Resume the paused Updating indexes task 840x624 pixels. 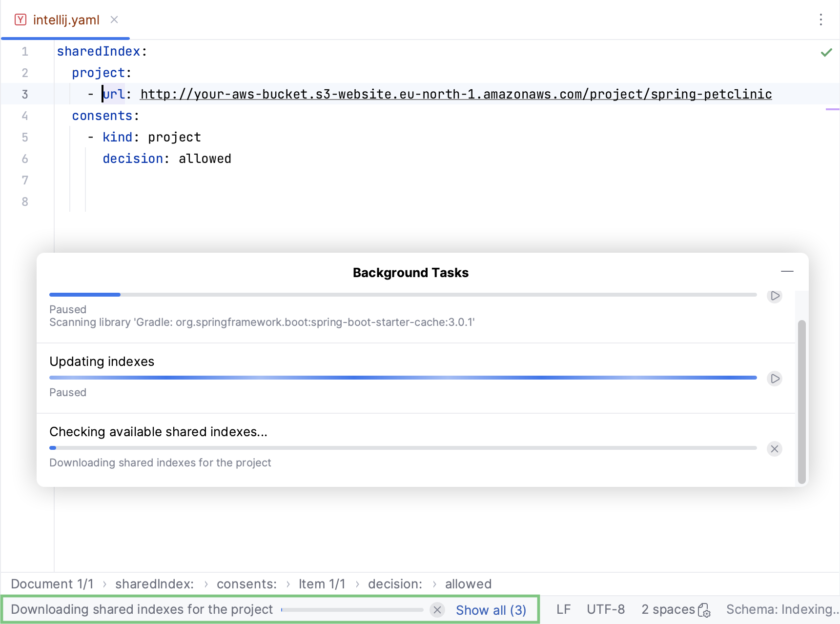[775, 379]
